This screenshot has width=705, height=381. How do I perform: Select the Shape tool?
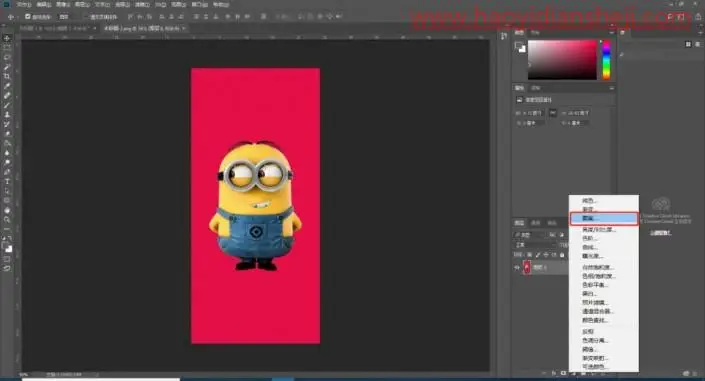(7, 200)
